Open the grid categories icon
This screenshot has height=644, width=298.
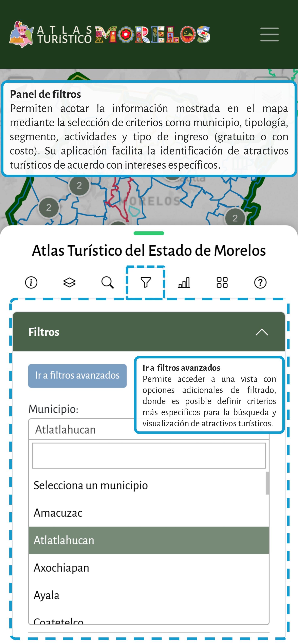tap(222, 283)
